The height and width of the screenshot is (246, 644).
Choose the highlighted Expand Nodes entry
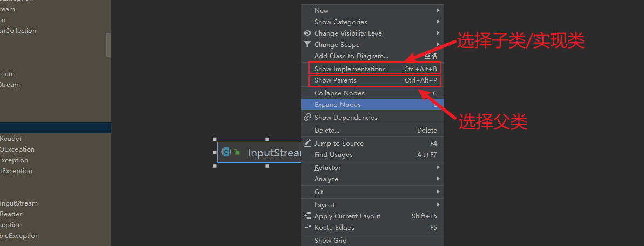tap(338, 105)
